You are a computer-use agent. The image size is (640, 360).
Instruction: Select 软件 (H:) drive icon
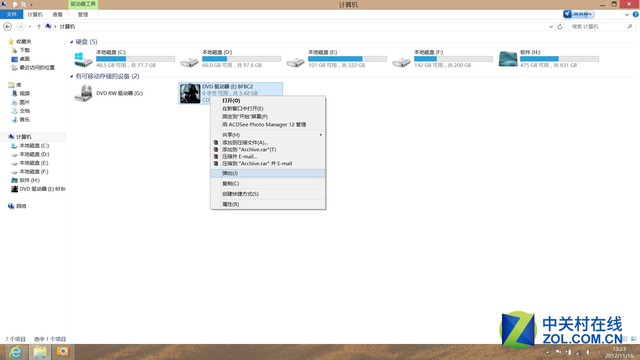point(508,59)
